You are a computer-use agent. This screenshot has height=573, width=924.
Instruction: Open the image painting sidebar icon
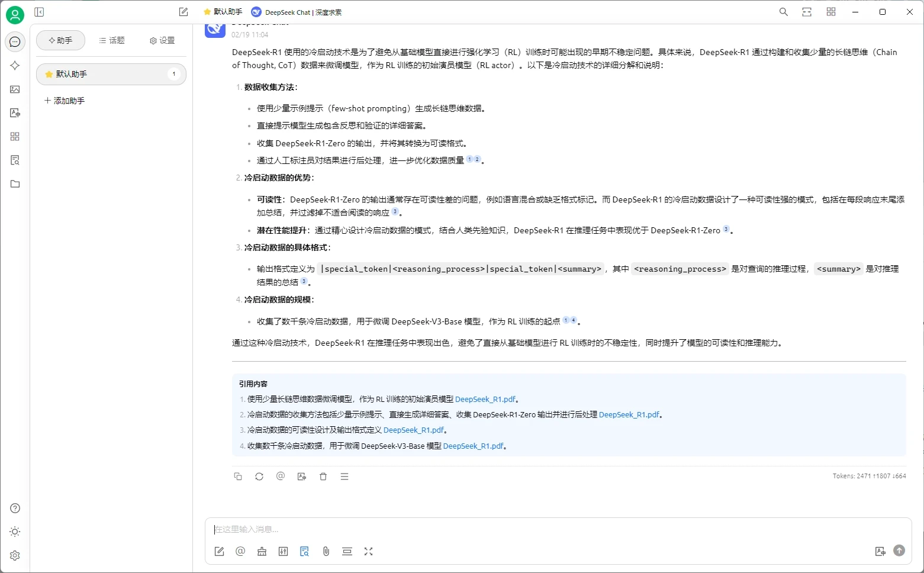[15, 89]
